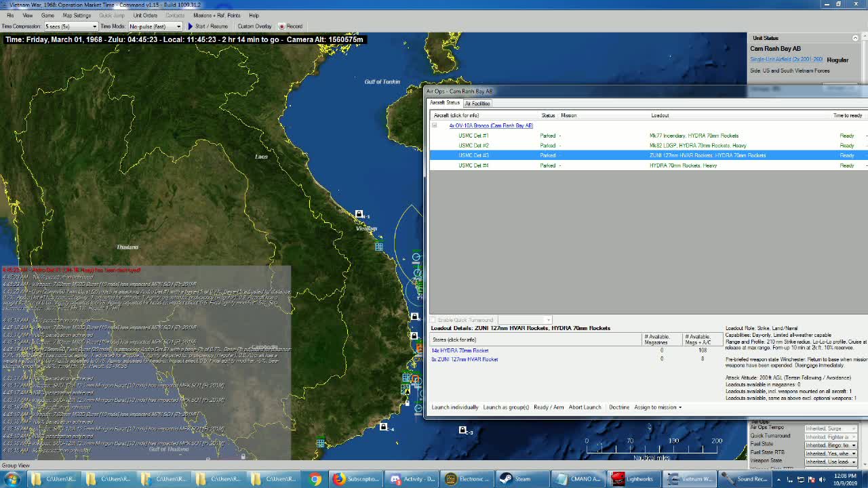Screen dimensions: 868x488
Task: Open the Assign to mission dropdown
Action: click(x=658, y=407)
